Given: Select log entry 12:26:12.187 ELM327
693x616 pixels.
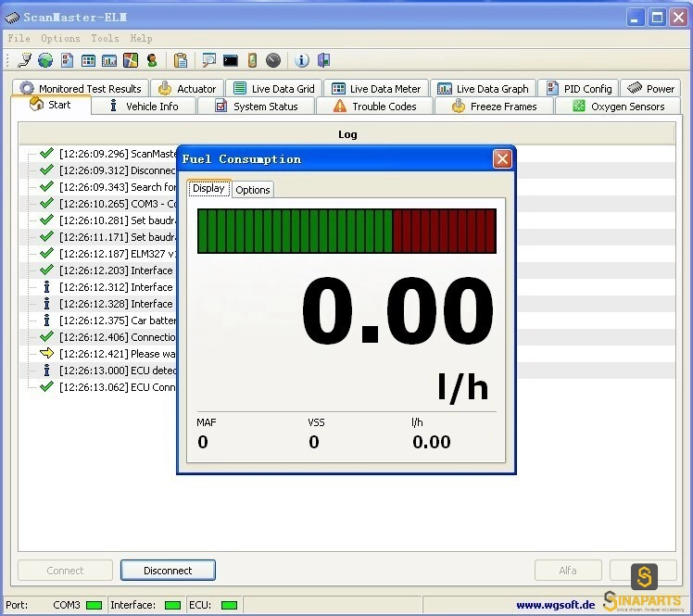Looking at the screenshot, I should tap(117, 254).
